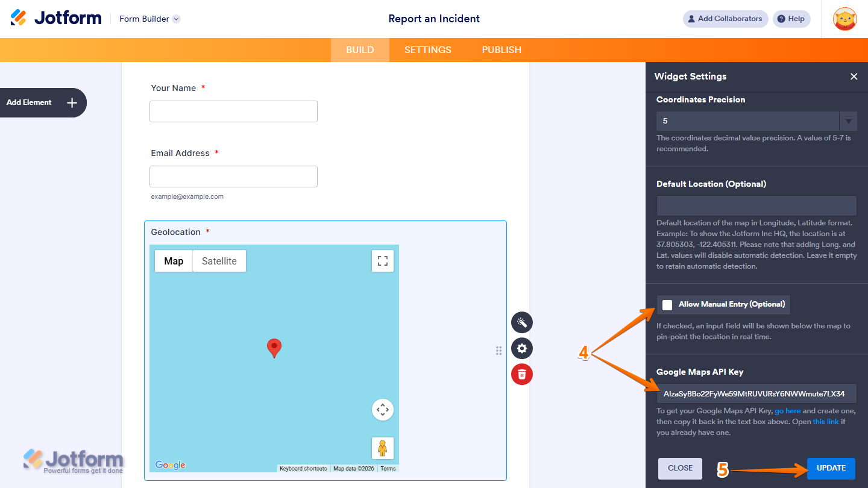Viewport: 868px width, 488px height.
Task: Expand the map to fullscreen
Action: click(382, 260)
